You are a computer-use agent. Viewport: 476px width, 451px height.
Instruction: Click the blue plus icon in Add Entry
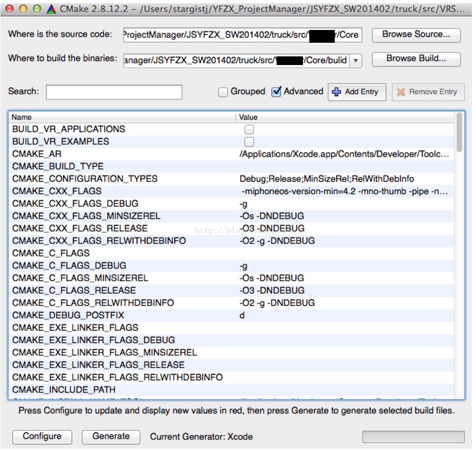pyautogui.click(x=337, y=92)
